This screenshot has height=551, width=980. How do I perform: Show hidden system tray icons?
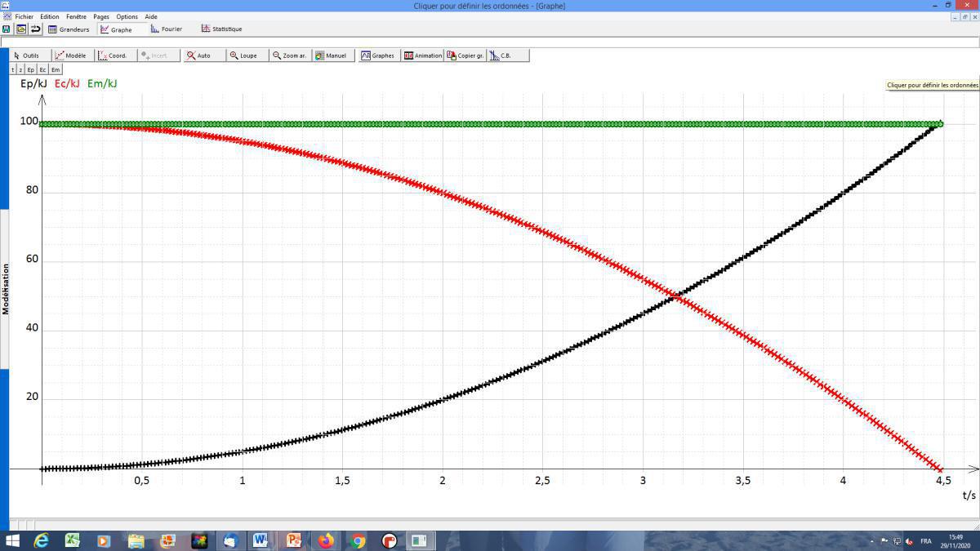tap(871, 540)
